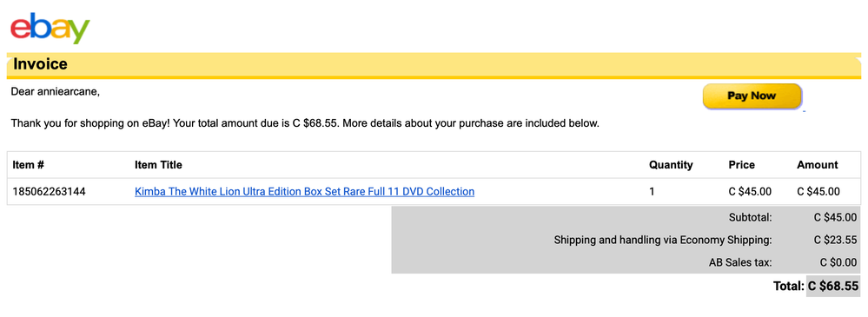Image resolution: width=868 pixels, height=317 pixels.
Task: Select the Item # column header
Action: (x=28, y=165)
